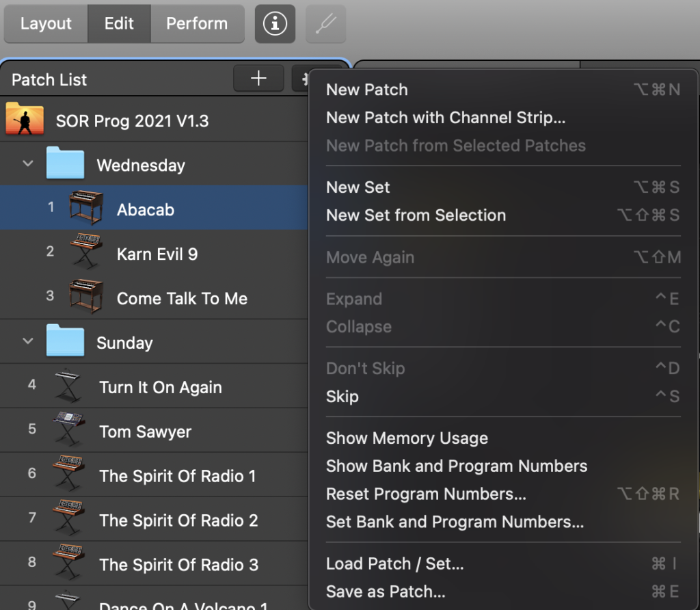Viewport: 700px width, 610px height.
Task: Choose New Patch with Channel Strip
Action: [x=503, y=118]
